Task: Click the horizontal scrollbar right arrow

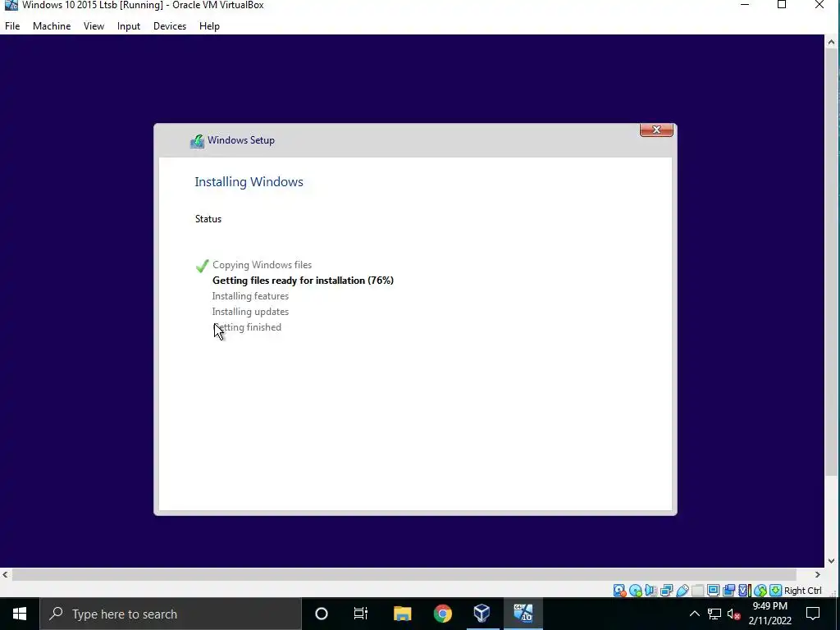Action: click(818, 574)
